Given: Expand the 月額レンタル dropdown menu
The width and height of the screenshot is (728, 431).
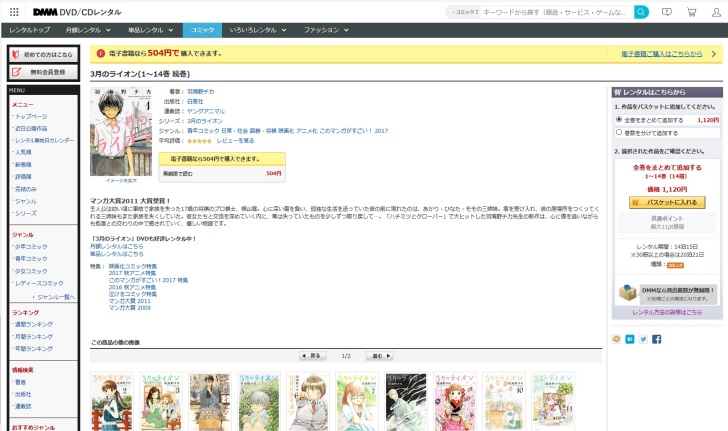Looking at the screenshot, I should (88, 30).
